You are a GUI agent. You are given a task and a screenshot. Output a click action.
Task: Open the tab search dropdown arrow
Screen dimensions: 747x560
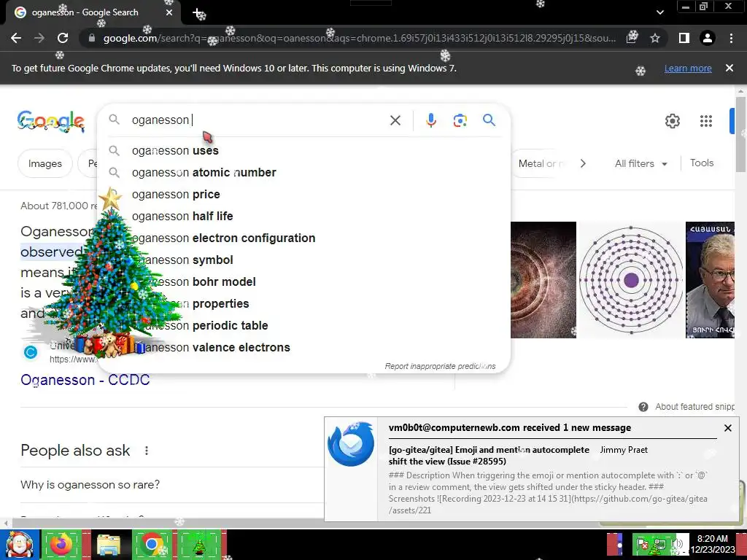tap(659, 12)
